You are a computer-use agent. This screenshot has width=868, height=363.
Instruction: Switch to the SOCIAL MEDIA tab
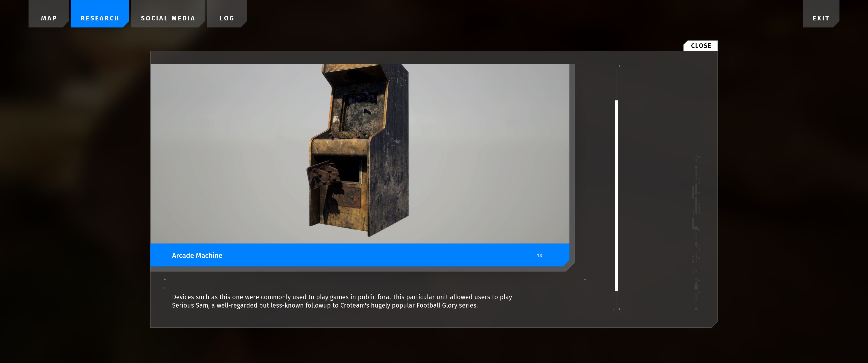(168, 14)
